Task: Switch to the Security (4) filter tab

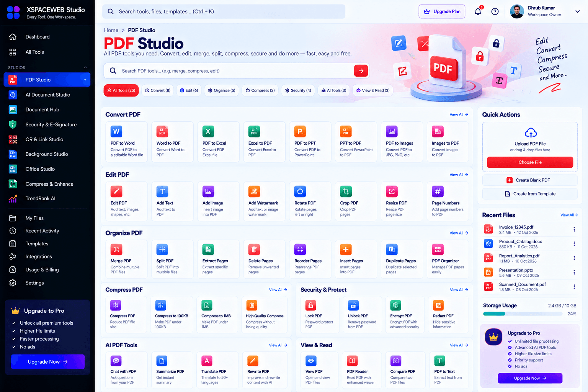Action: click(x=298, y=90)
